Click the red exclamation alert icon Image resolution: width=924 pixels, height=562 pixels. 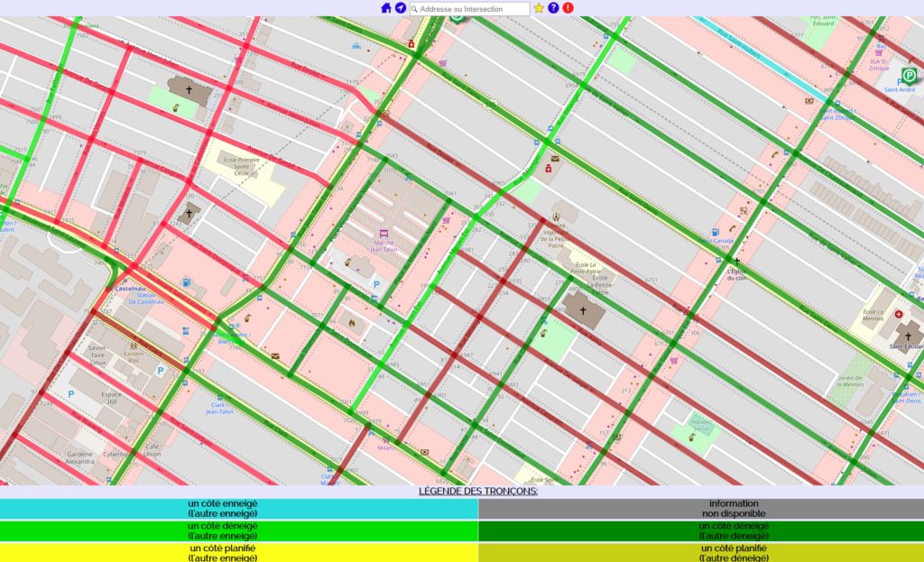[568, 8]
